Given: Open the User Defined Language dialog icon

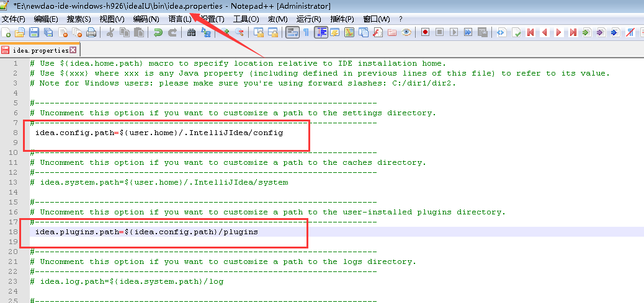Looking at the screenshot, I should [335, 32].
